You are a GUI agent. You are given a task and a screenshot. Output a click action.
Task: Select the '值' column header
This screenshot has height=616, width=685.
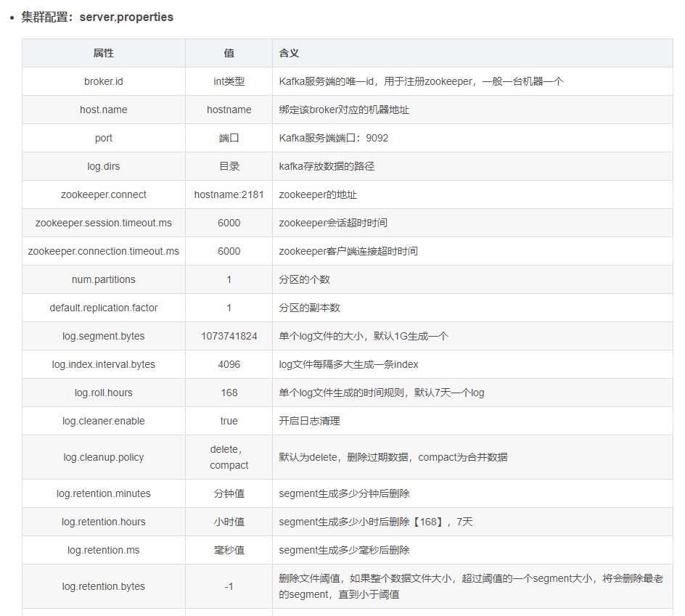(x=229, y=53)
